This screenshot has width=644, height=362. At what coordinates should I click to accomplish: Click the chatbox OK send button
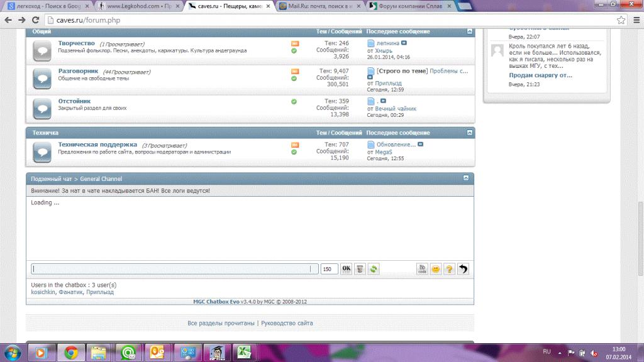point(346,269)
